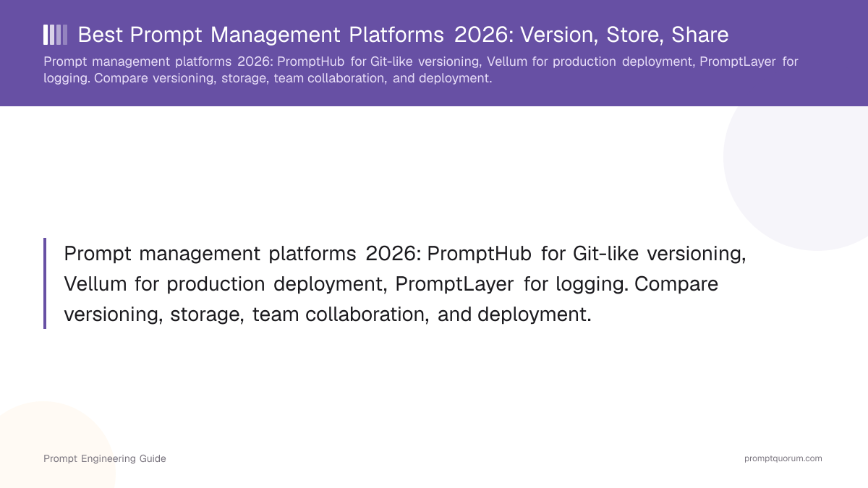The height and width of the screenshot is (488, 868).
Task: Click the 'Prompt Engineering Guide' footer text
Action: click(x=105, y=458)
